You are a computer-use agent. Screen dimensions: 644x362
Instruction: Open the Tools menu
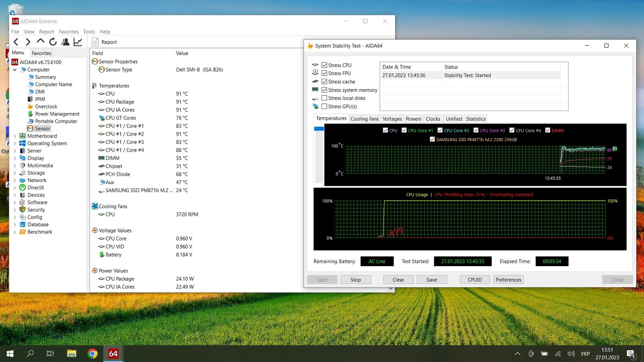click(89, 32)
